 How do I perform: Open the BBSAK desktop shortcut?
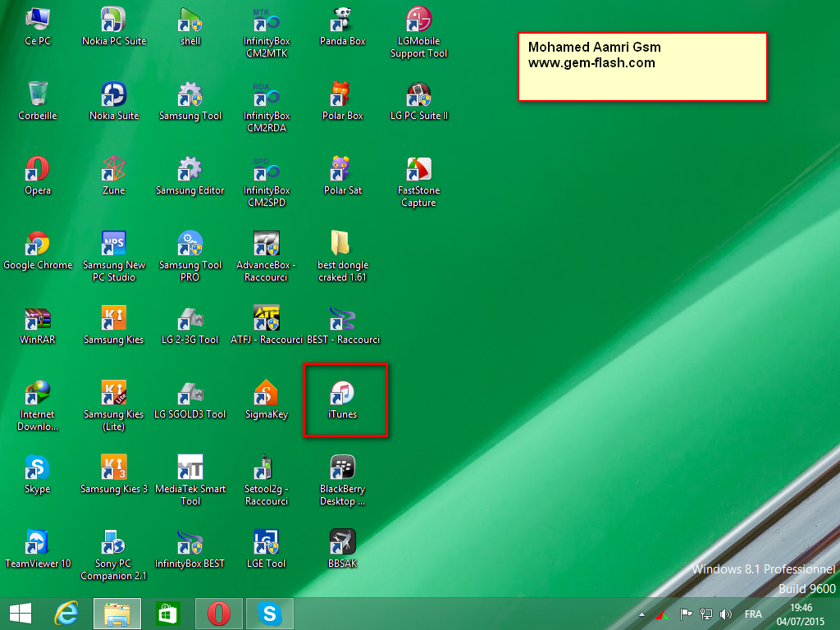coord(342,549)
